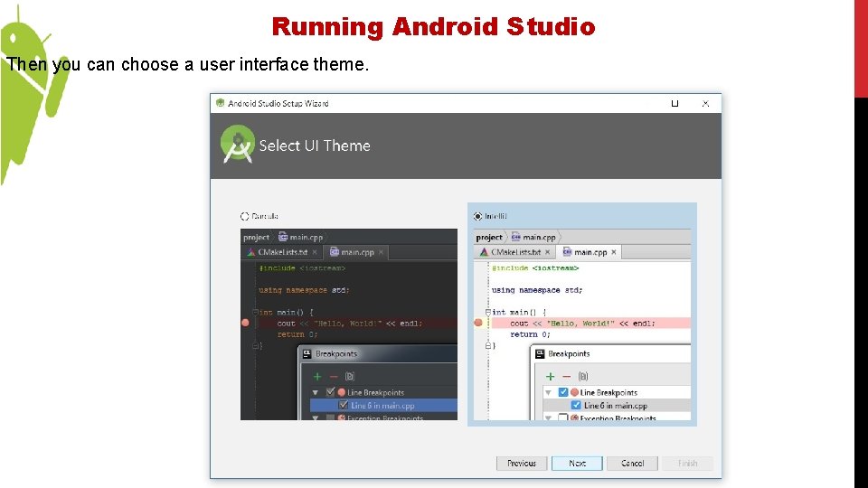Toggle Line 6 in main.cpp checkbox light preview
Viewport: 868px width, 488px height.
[x=576, y=405]
